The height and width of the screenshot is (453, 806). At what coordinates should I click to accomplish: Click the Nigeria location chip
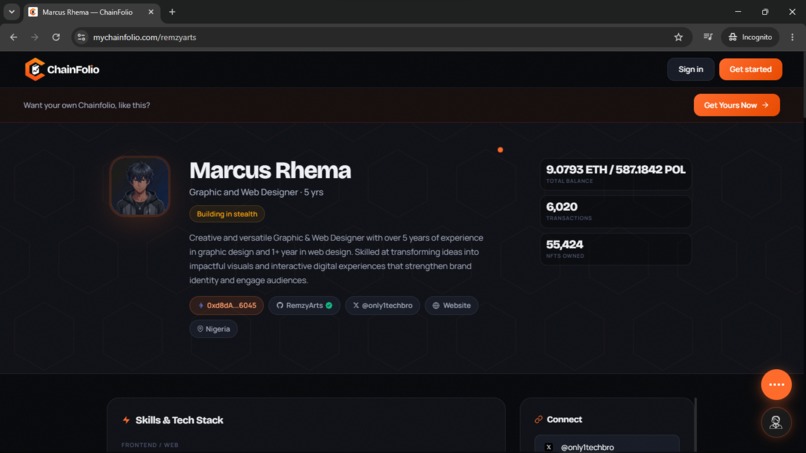tap(213, 329)
